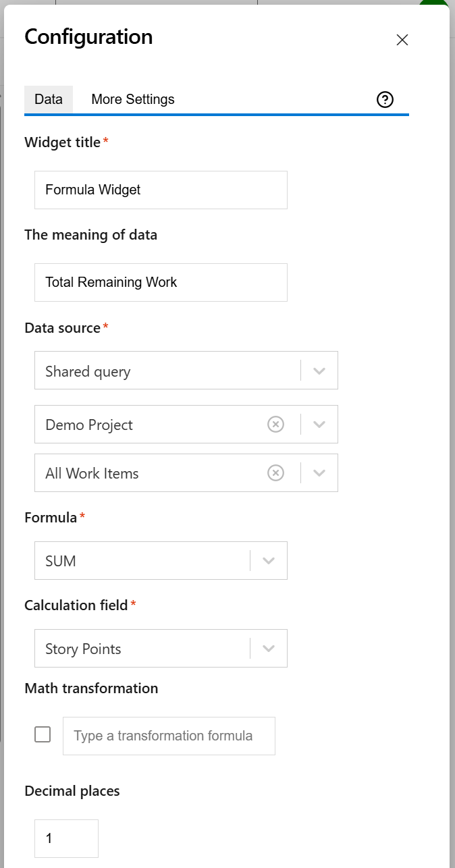This screenshot has width=455, height=868.
Task: Open the All Work Items query dropdown
Action: pyautogui.click(x=319, y=472)
